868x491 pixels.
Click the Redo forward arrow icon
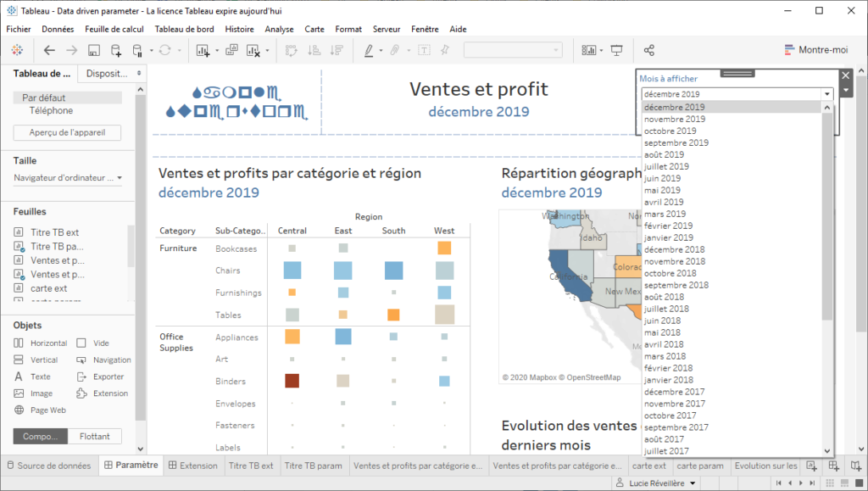[x=71, y=50]
